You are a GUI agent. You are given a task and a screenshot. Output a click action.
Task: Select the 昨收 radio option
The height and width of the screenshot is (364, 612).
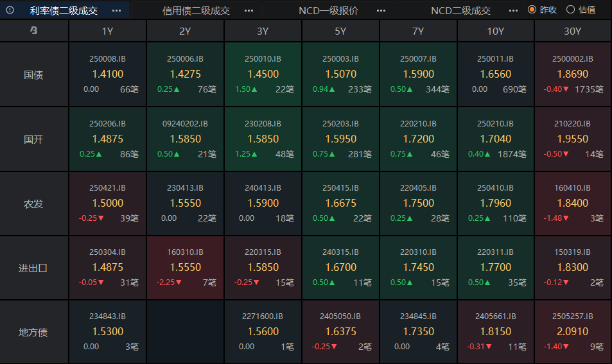tap(532, 10)
